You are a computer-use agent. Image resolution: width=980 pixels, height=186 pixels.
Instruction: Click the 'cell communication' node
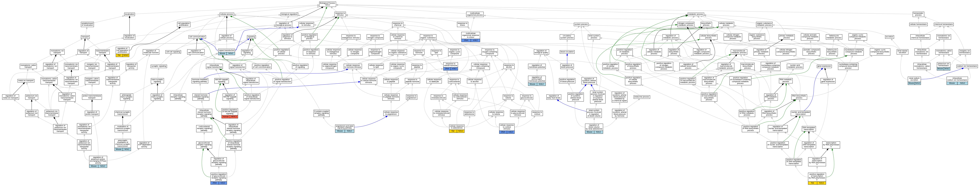(x=197, y=37)
